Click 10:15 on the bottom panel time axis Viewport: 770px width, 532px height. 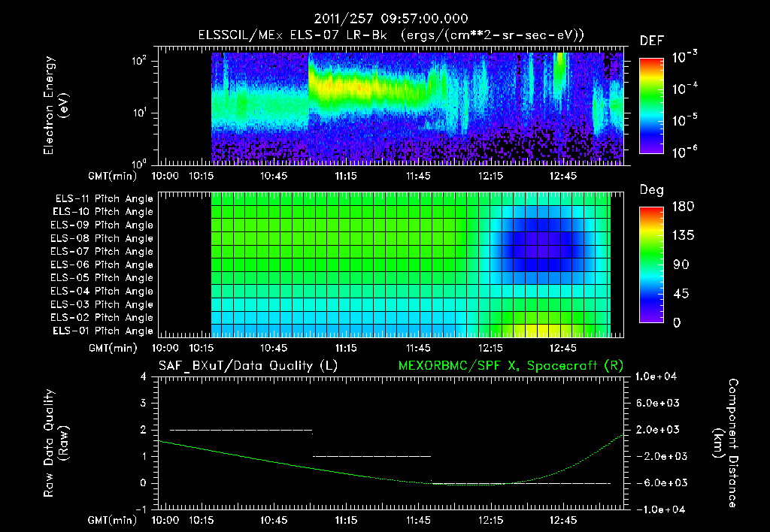(x=202, y=520)
